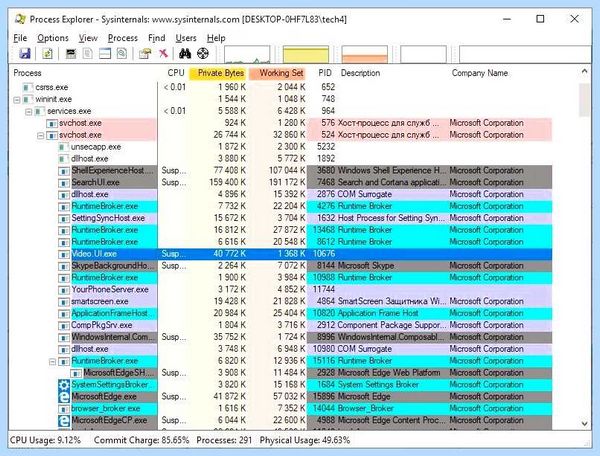
Task: Sort by the PID column header
Action: click(x=325, y=73)
